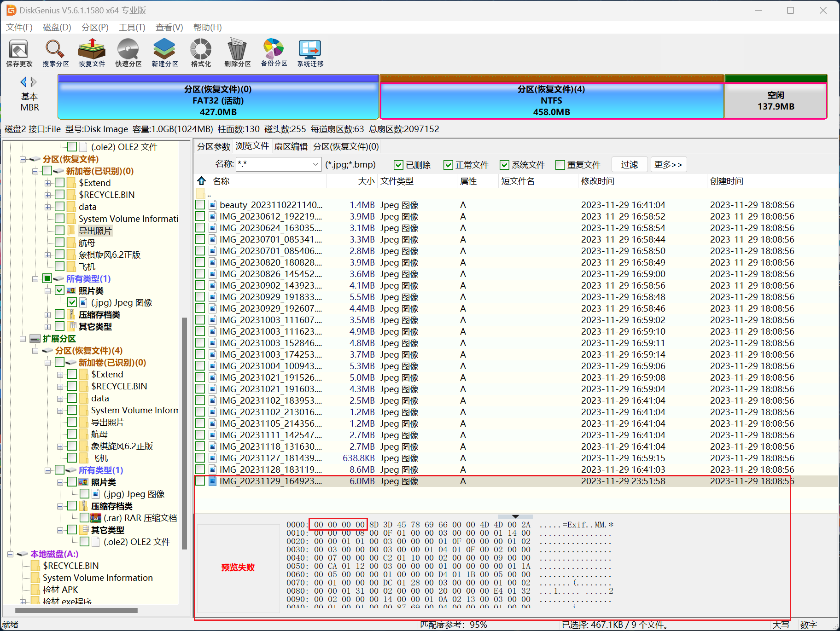Switch to the 扇区编辑 tab
840x631 pixels.
[291, 146]
